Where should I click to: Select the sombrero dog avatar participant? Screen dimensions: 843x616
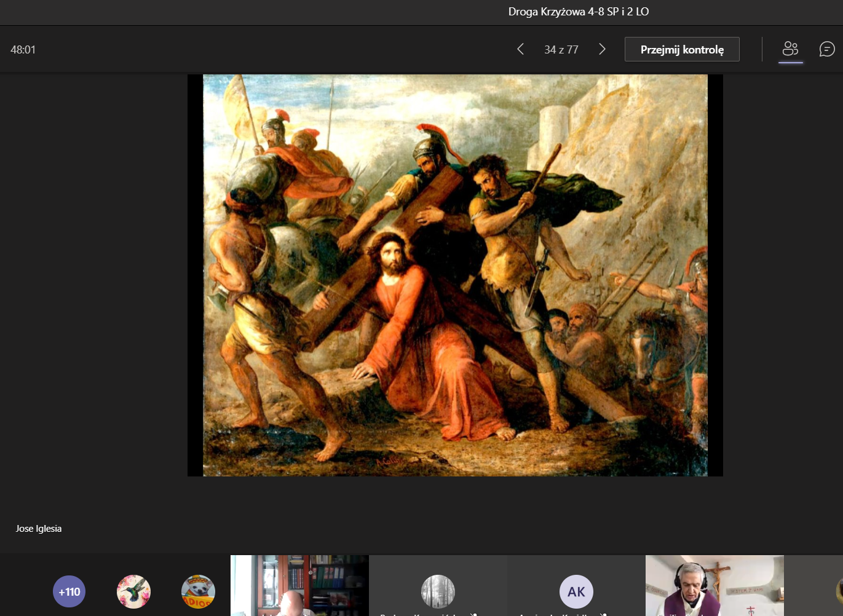[198, 591]
